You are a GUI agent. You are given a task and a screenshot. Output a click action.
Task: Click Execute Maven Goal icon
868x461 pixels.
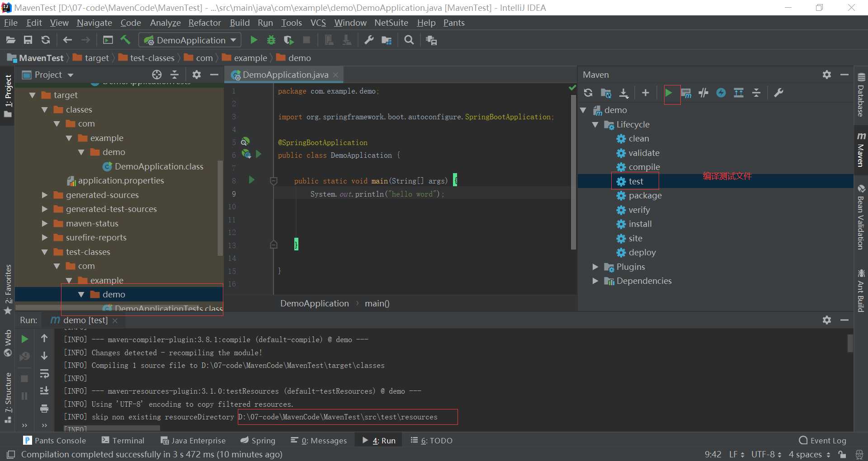(686, 93)
